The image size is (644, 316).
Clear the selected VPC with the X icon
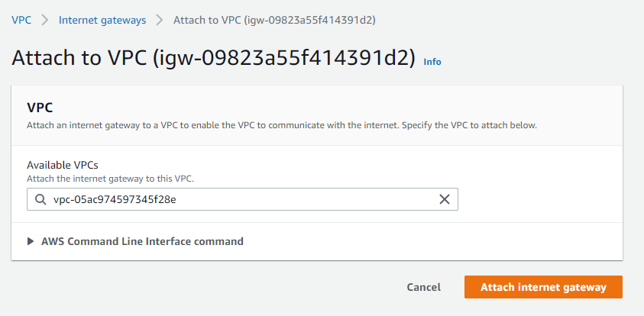(445, 199)
